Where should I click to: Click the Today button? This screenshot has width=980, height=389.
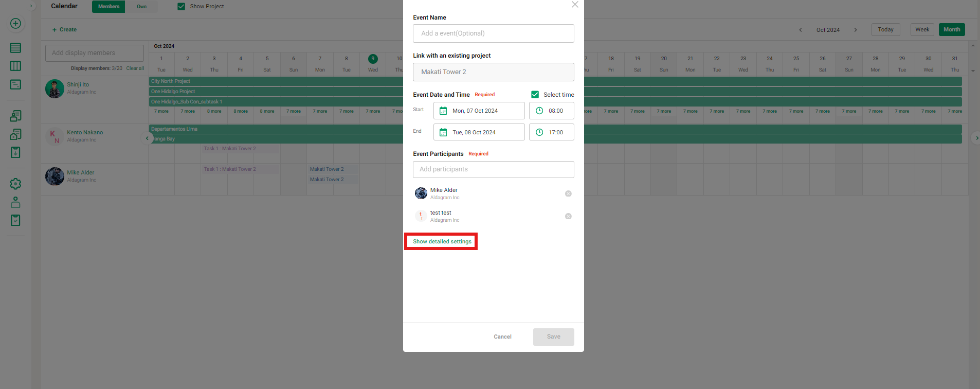pyautogui.click(x=885, y=30)
